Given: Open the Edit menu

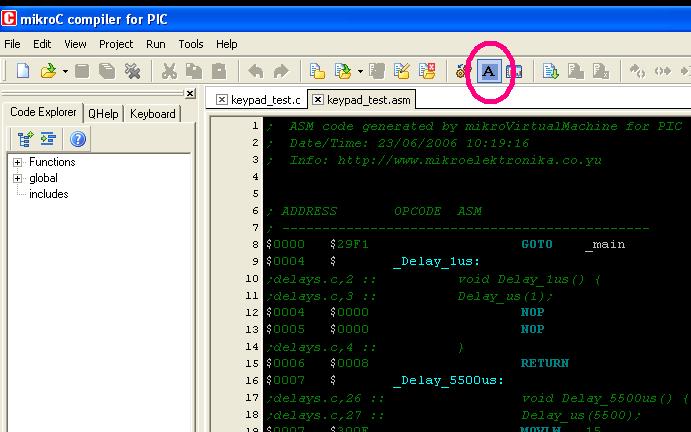Looking at the screenshot, I should pyautogui.click(x=42, y=44).
